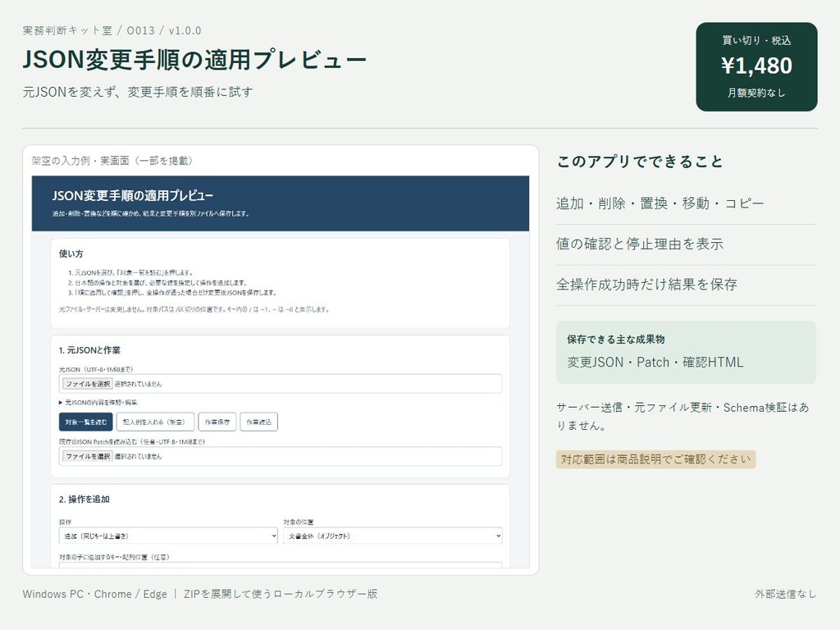Viewport: 840px width, 630px height.
Task: Click the 対象一覧を読む button
Action: click(x=85, y=422)
